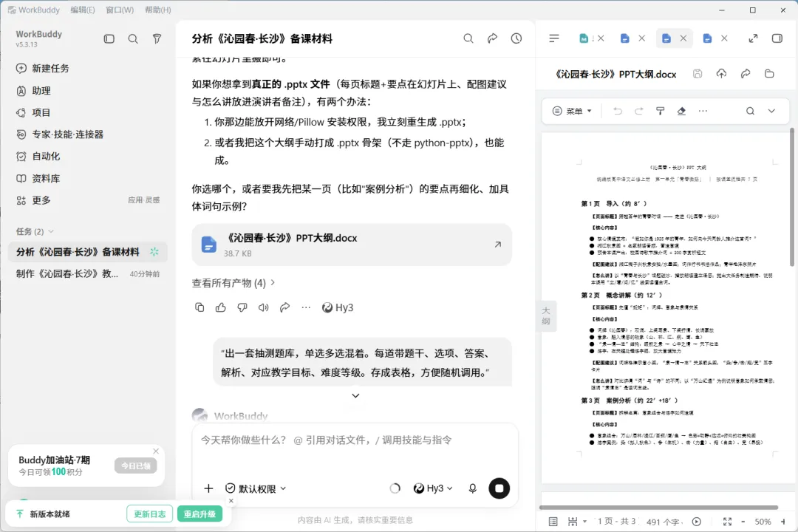Undo in the document toolbar
The height and width of the screenshot is (532, 798).
click(617, 111)
